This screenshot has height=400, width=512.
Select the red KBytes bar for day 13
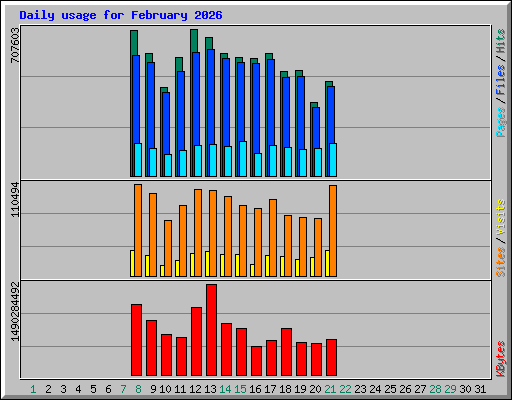click(211, 330)
